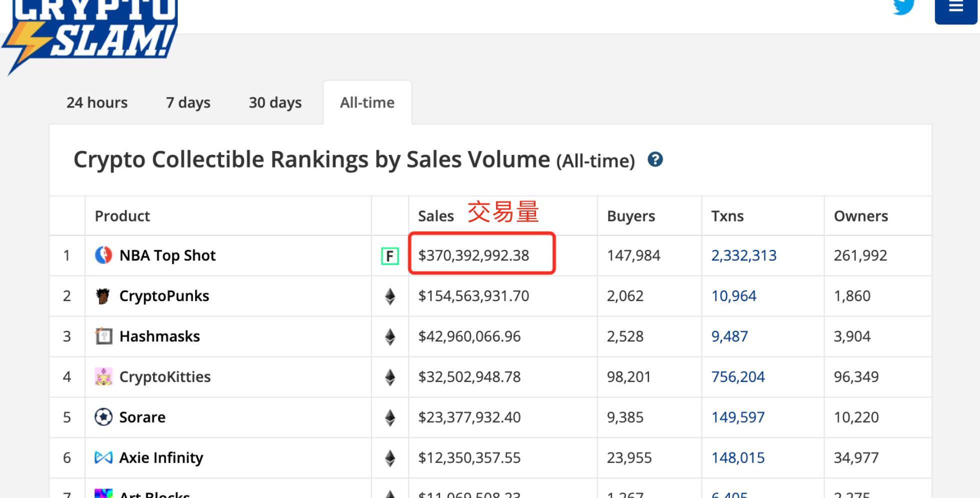Click the CryptoPunks avatar icon
The height and width of the screenshot is (498, 980).
[103, 296]
